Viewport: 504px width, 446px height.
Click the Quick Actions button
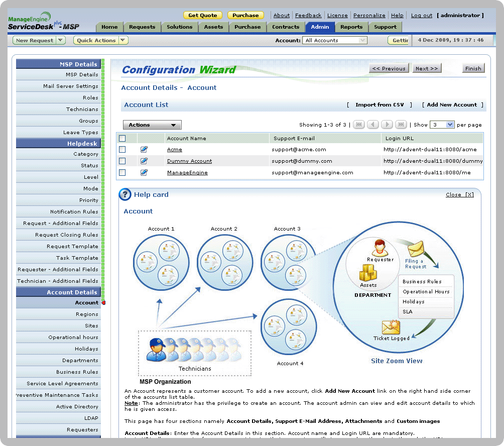[96, 40]
